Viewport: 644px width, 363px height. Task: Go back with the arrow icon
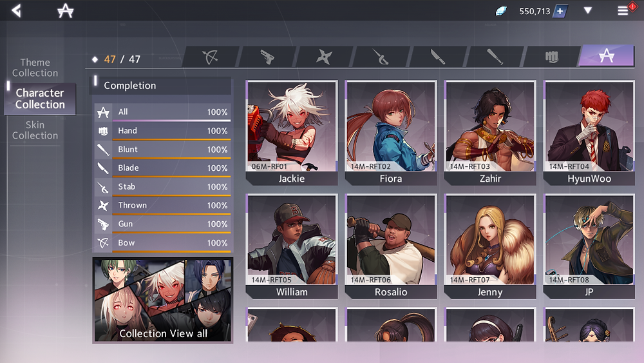click(16, 10)
